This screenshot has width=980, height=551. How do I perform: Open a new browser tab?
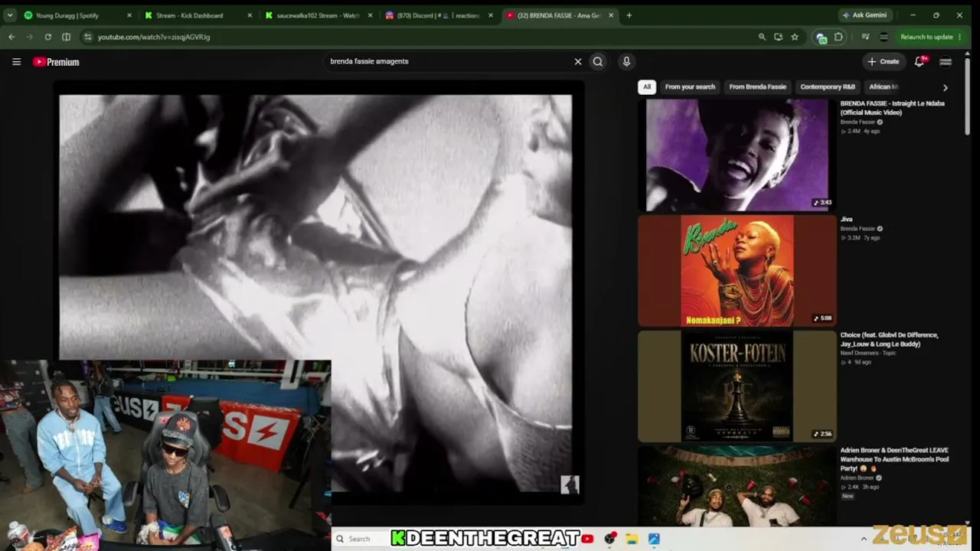(629, 15)
